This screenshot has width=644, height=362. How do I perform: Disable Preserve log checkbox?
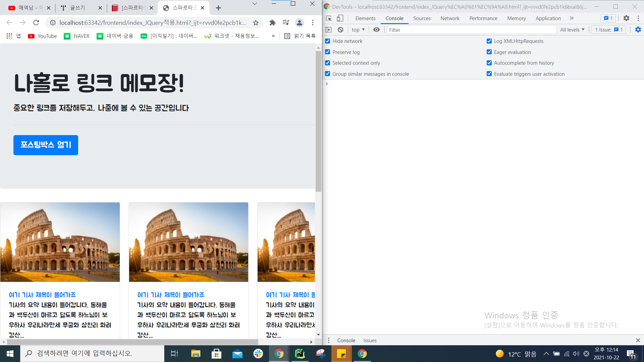[x=328, y=52]
